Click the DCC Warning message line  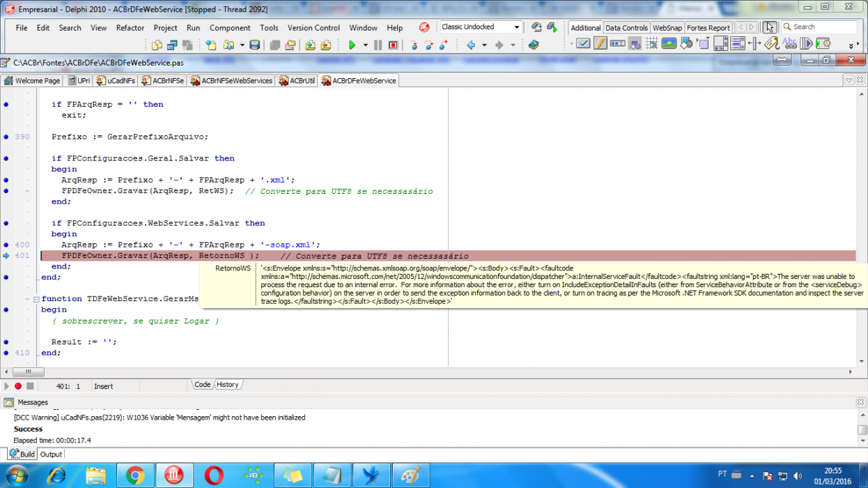(160, 418)
